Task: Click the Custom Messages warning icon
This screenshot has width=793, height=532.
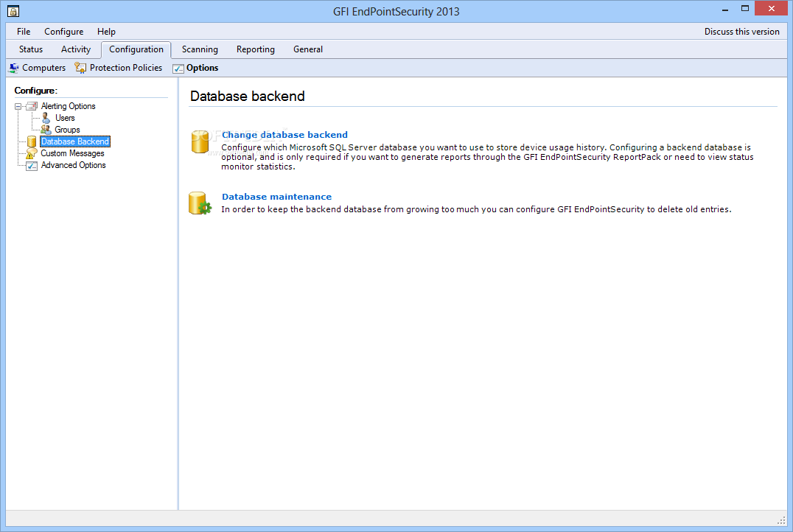Action: pyautogui.click(x=32, y=153)
